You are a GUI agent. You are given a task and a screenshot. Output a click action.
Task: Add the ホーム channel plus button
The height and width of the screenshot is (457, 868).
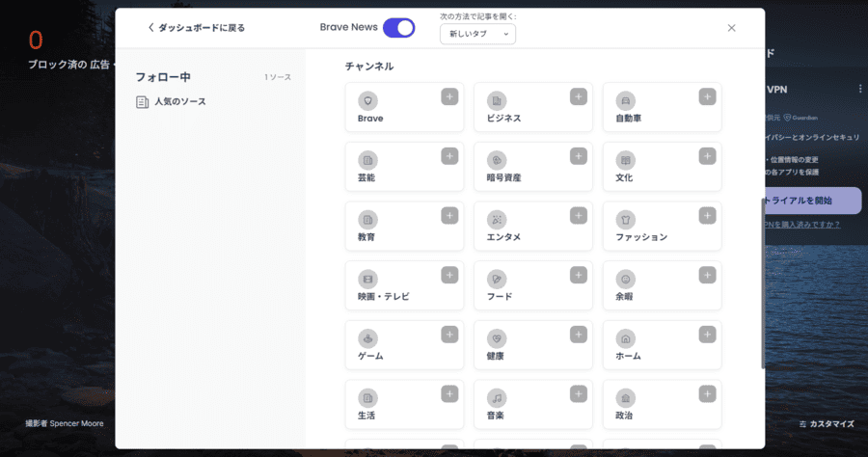pos(708,335)
